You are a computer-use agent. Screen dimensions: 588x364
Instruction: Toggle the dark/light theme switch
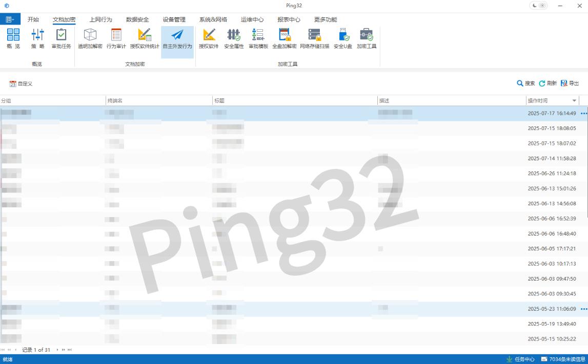(x=538, y=6)
